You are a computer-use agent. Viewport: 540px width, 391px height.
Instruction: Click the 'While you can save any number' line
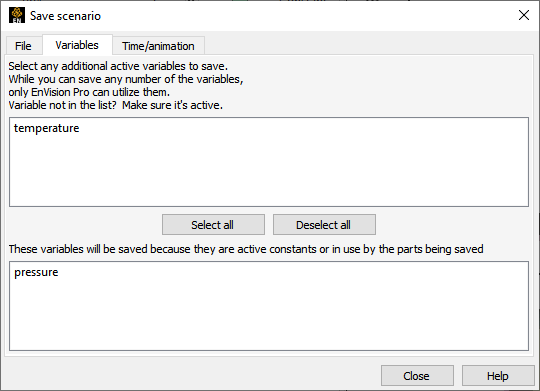(x=126, y=79)
